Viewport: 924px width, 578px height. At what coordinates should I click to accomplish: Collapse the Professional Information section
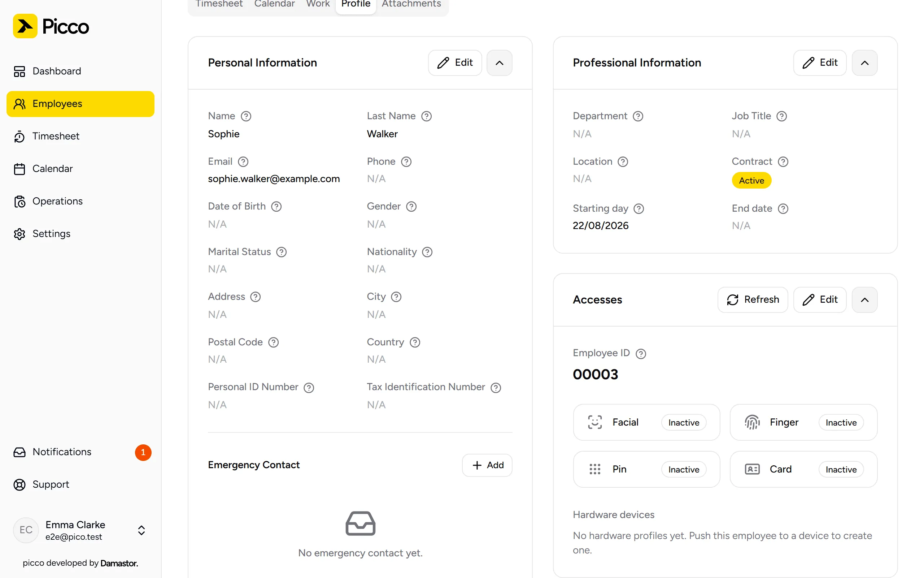864,63
